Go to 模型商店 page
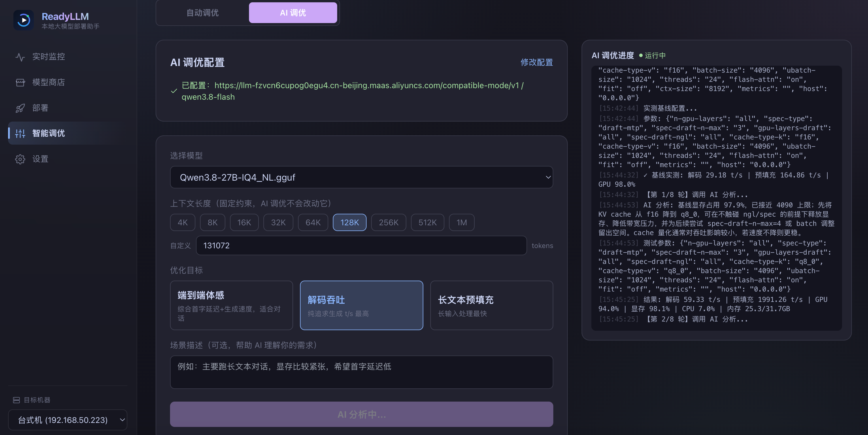This screenshot has width=868, height=435. click(x=67, y=82)
